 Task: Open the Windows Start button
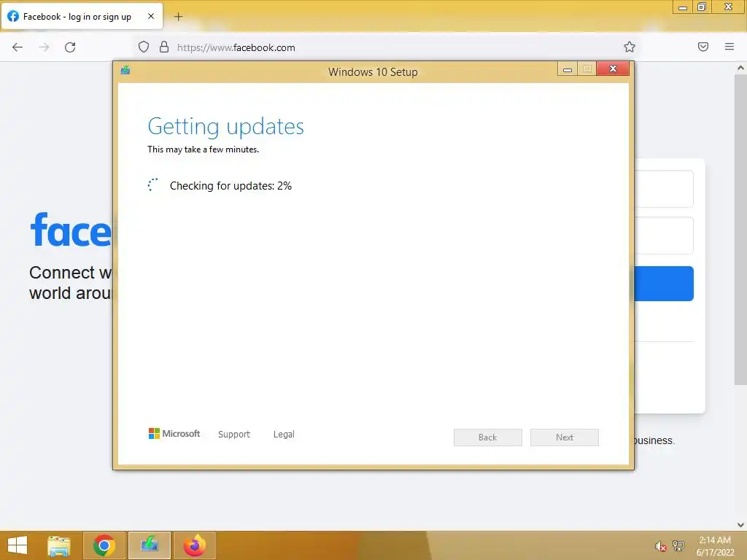tap(18, 545)
